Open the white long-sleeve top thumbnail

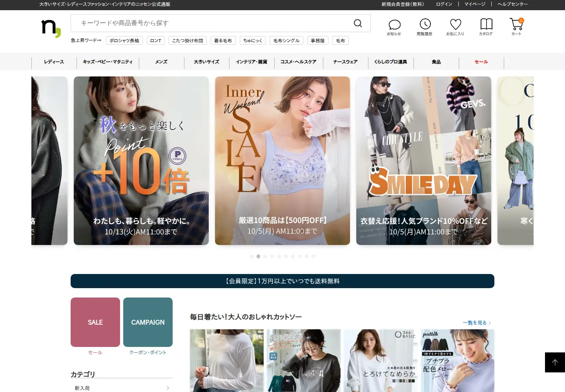point(227,361)
